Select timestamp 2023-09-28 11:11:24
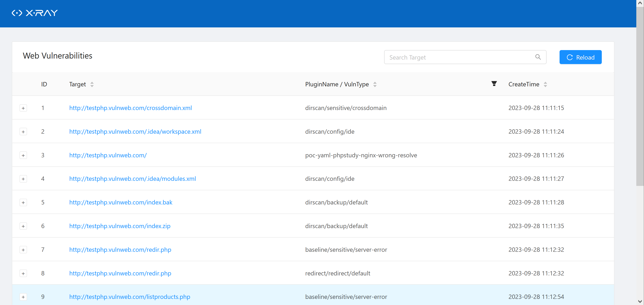644x305 pixels. click(536, 131)
